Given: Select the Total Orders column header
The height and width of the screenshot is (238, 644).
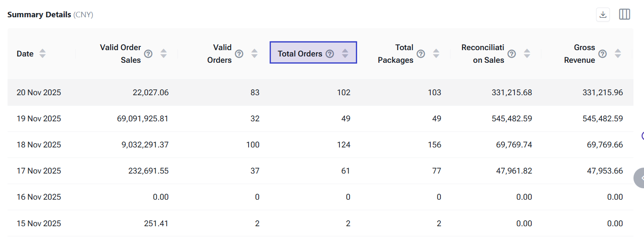Looking at the screenshot, I should click(x=300, y=53).
